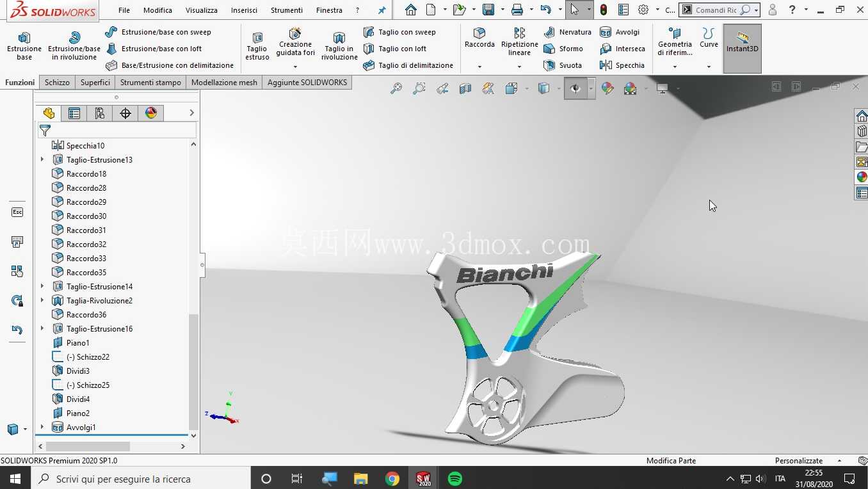Screen dimensions: 868x489
Task: Click Base/Estrusione con delimitazione
Action: pos(170,65)
